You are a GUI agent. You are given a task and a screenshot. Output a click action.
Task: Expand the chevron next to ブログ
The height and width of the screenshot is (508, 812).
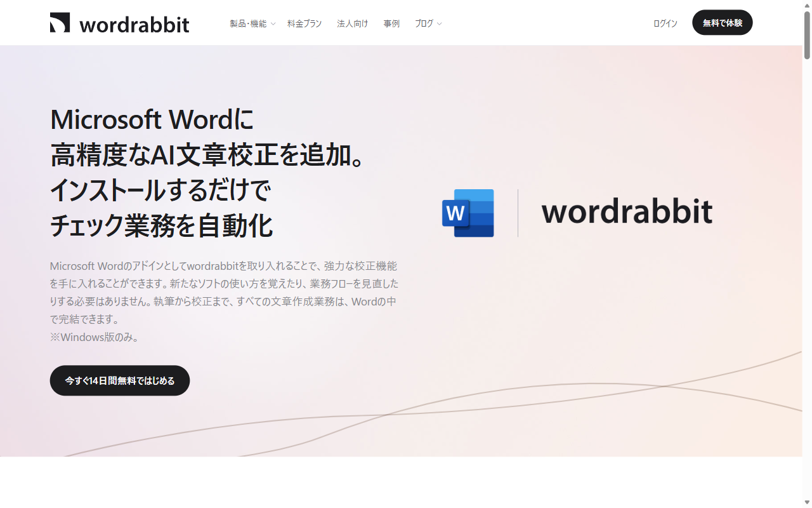[x=440, y=24]
